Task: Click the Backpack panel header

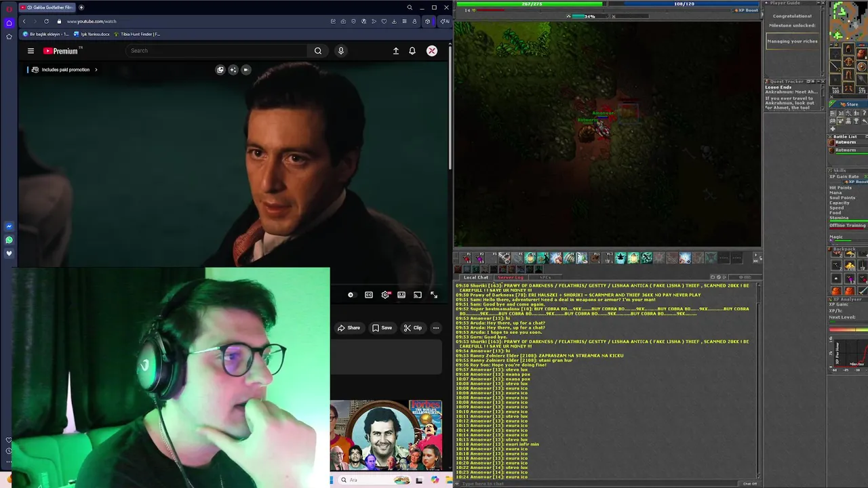Action: (x=848, y=249)
